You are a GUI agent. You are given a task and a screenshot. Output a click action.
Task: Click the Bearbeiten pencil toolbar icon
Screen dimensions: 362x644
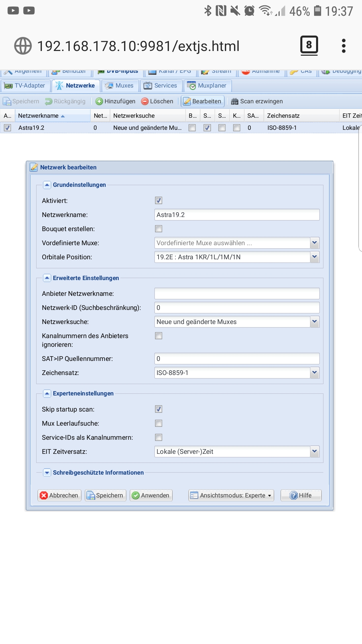pyautogui.click(x=187, y=101)
